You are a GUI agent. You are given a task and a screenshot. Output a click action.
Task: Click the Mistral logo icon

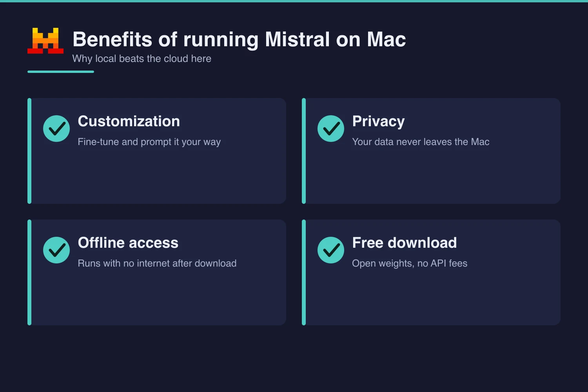(45, 40)
